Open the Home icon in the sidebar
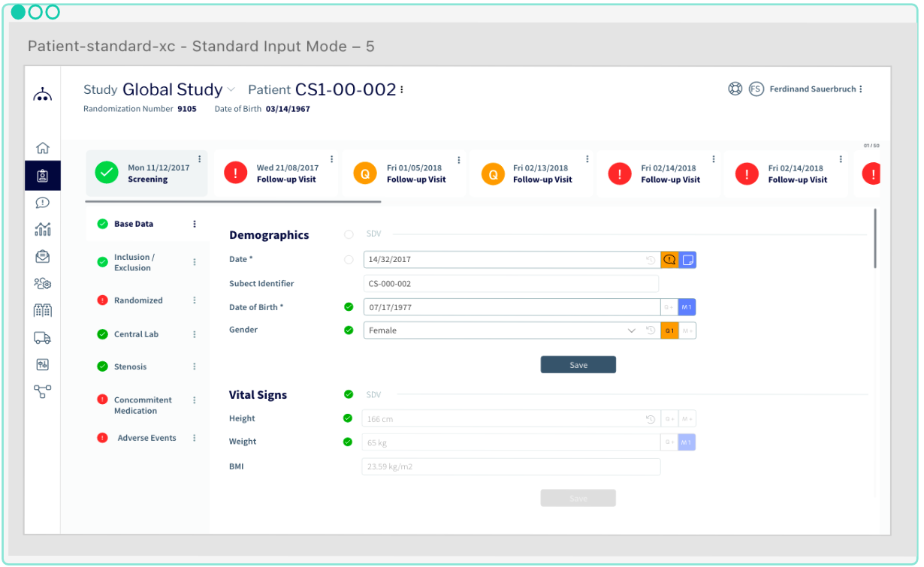The width and height of the screenshot is (924, 567). pyautogui.click(x=43, y=148)
